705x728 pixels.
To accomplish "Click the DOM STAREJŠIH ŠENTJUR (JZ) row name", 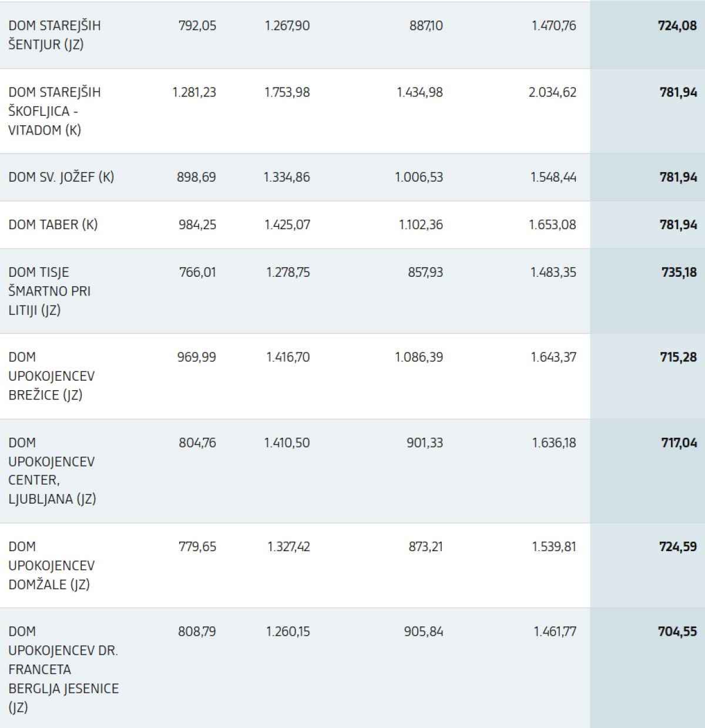I will pyautogui.click(x=55, y=35).
